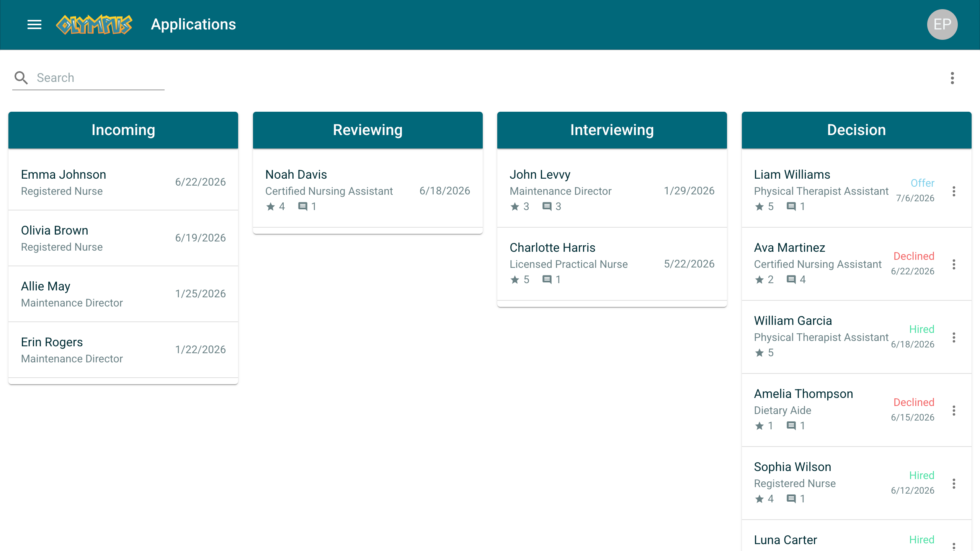This screenshot has width=980, height=551.
Task: Click Luna Carter candidate name
Action: click(x=786, y=540)
